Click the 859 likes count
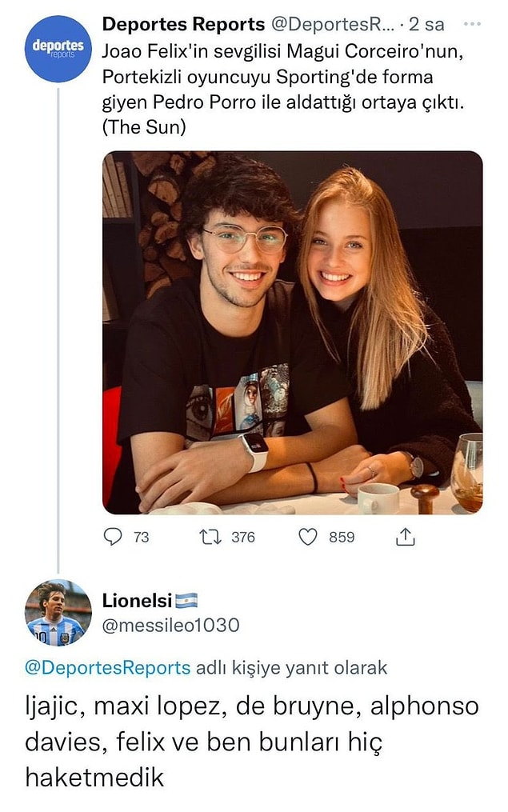Image resolution: width=508 pixels, height=812 pixels. click(x=342, y=538)
